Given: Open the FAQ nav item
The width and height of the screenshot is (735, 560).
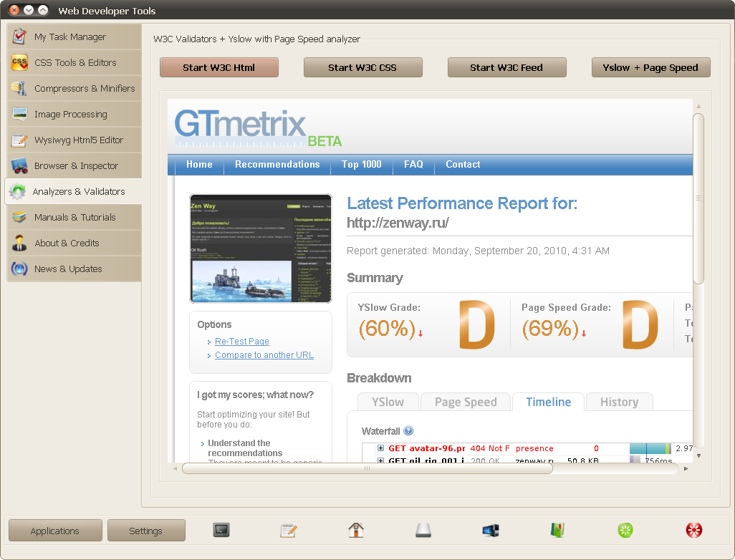Looking at the screenshot, I should click(413, 165).
